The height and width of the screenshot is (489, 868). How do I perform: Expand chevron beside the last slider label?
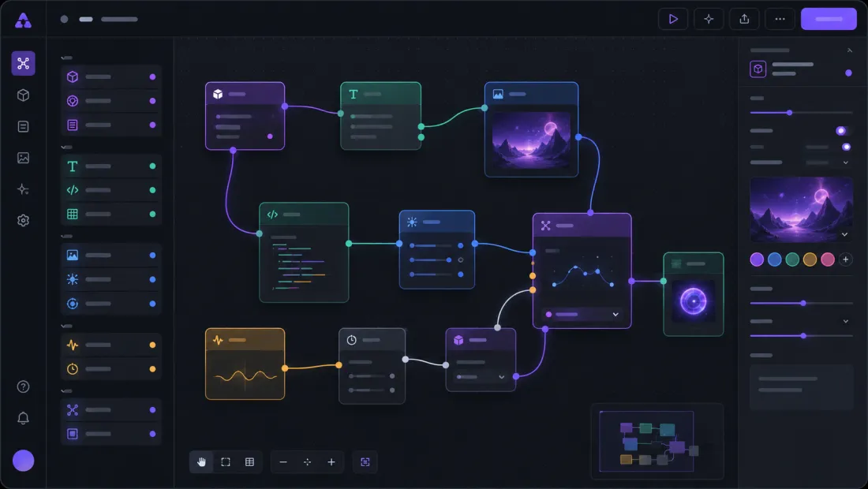[x=845, y=321]
